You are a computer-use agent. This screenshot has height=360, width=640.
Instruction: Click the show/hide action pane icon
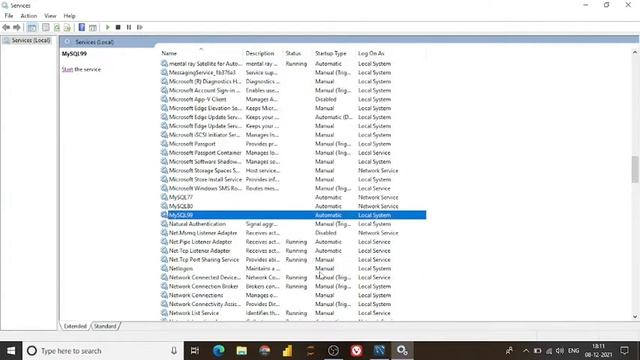(x=93, y=27)
